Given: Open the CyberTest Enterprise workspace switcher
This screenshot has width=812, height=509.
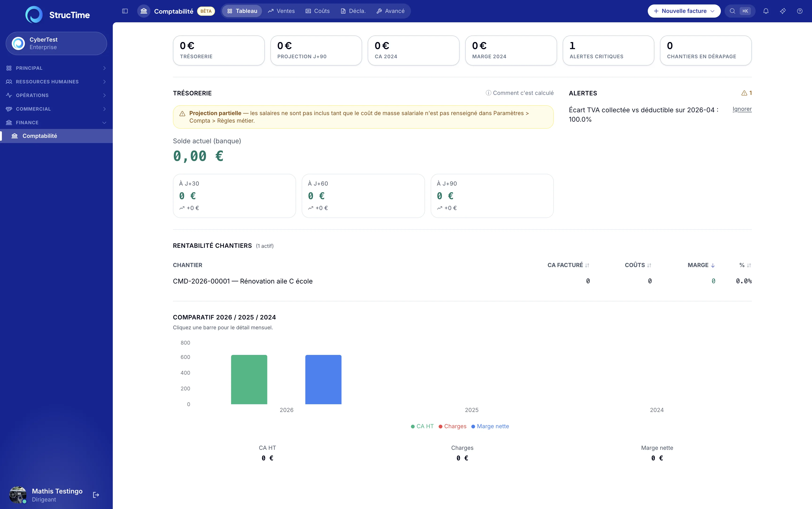Looking at the screenshot, I should (x=56, y=43).
